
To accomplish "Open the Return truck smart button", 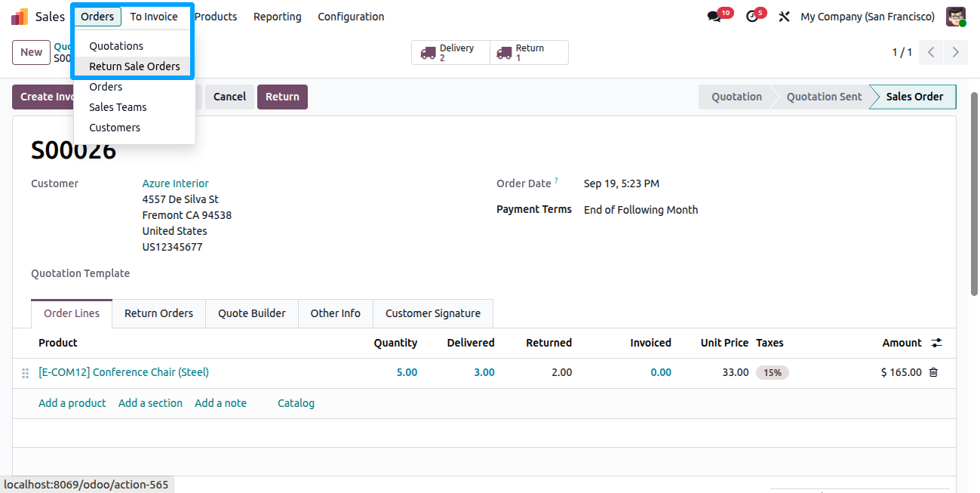I will point(529,53).
